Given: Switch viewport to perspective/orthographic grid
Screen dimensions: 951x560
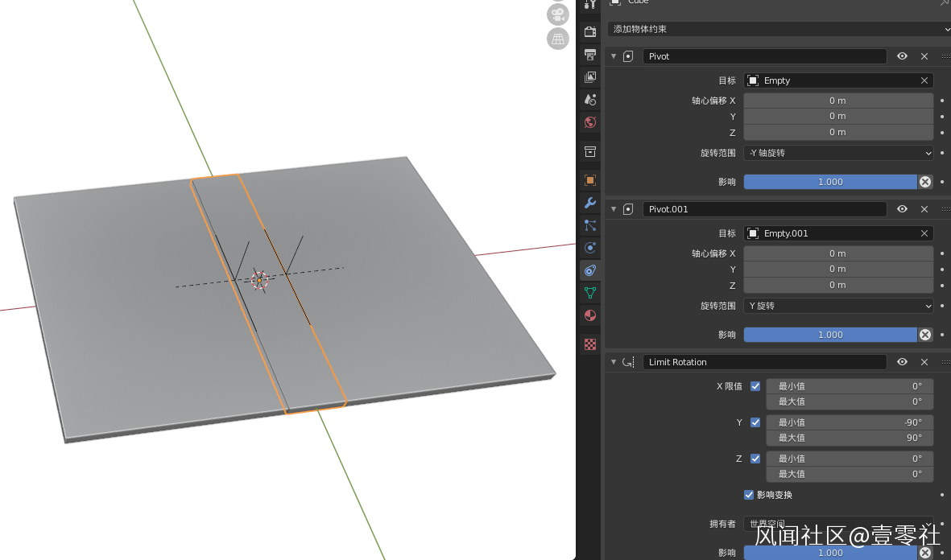Looking at the screenshot, I should [558, 39].
